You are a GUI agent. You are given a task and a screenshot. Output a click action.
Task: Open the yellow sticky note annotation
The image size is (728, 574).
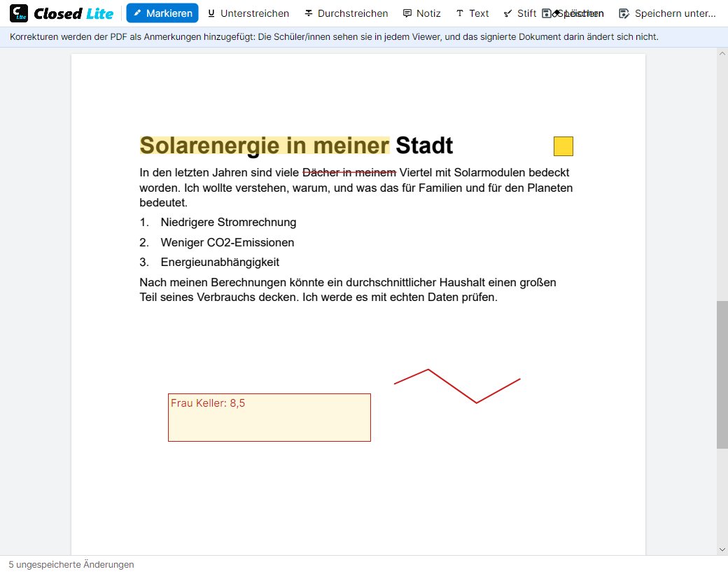pyautogui.click(x=563, y=146)
